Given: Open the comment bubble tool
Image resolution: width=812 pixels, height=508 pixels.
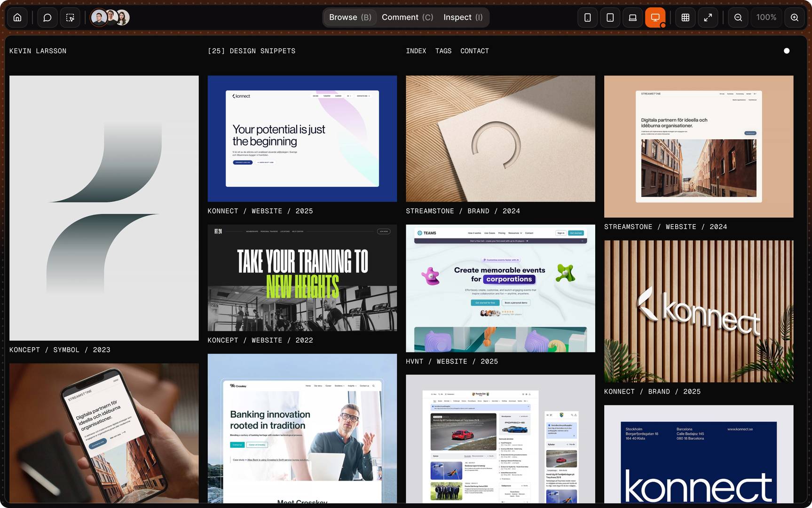Looking at the screenshot, I should tap(47, 17).
